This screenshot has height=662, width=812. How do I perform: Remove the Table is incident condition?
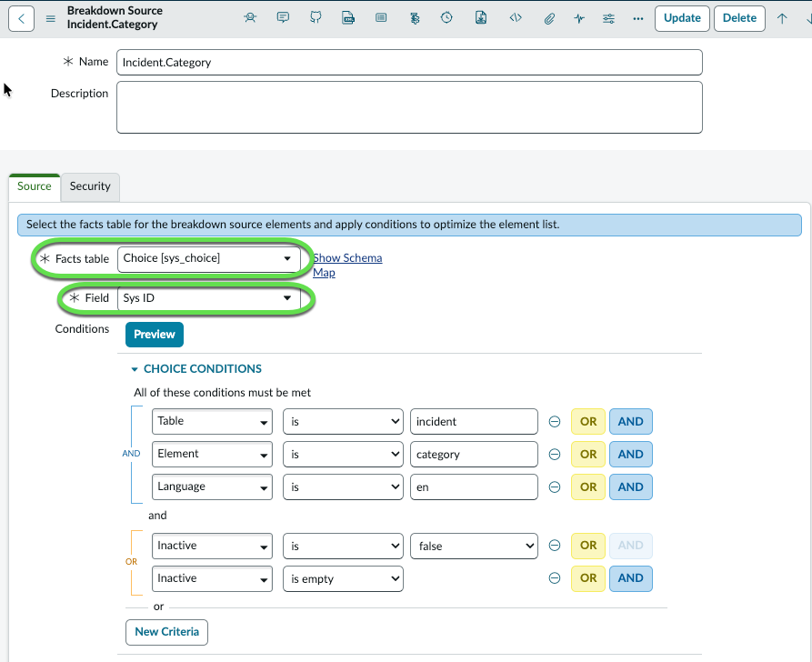click(x=554, y=422)
